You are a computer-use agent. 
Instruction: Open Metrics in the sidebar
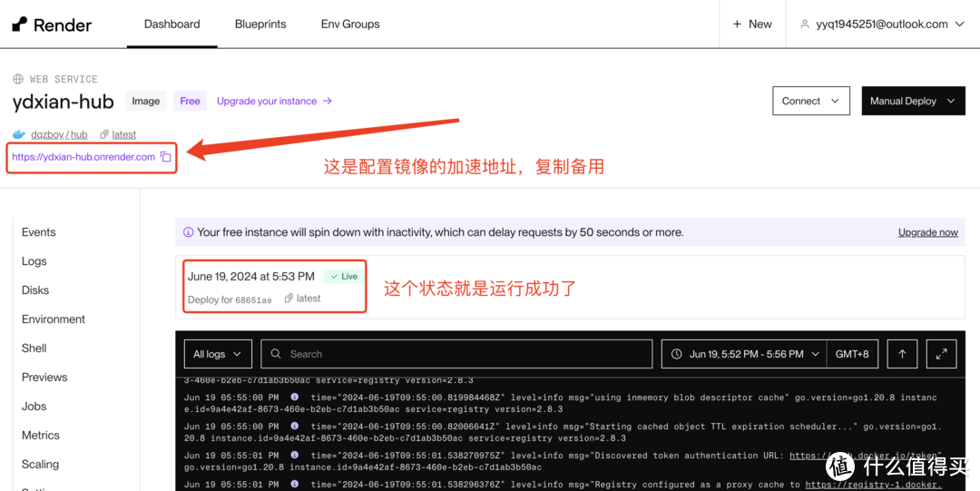pyautogui.click(x=41, y=436)
